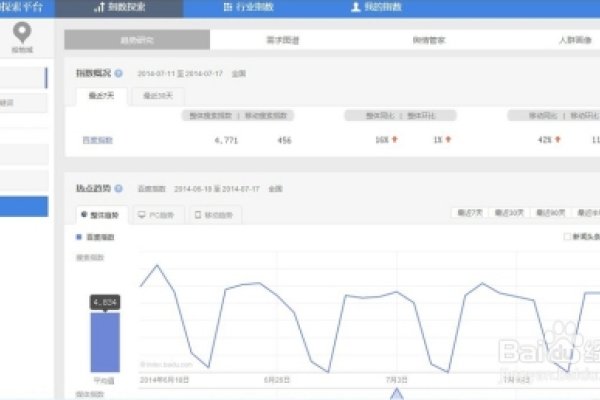This screenshot has height=400, width=600.
Task: Click the blue average value bar
Action: [x=105, y=342]
